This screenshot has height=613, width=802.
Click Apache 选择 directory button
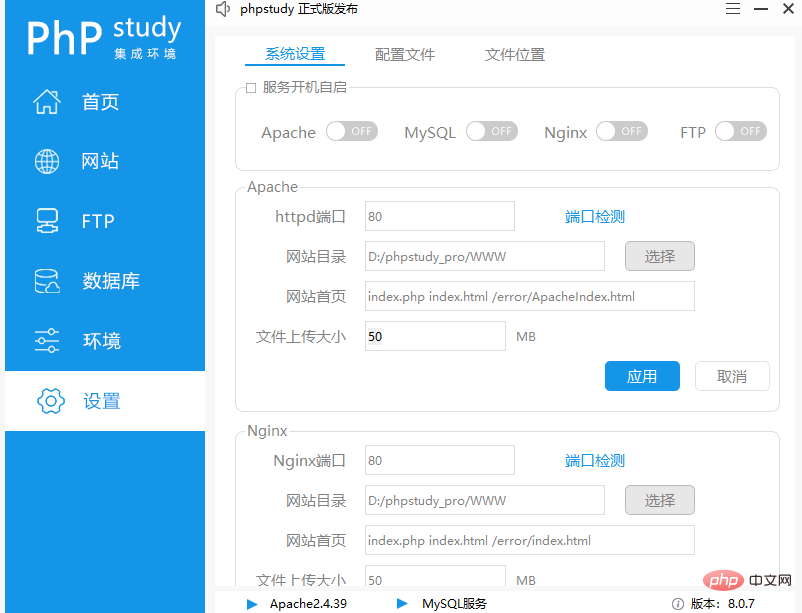click(660, 256)
